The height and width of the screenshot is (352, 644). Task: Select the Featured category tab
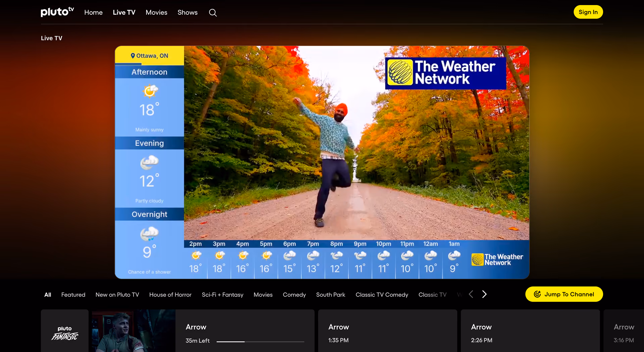(x=73, y=295)
